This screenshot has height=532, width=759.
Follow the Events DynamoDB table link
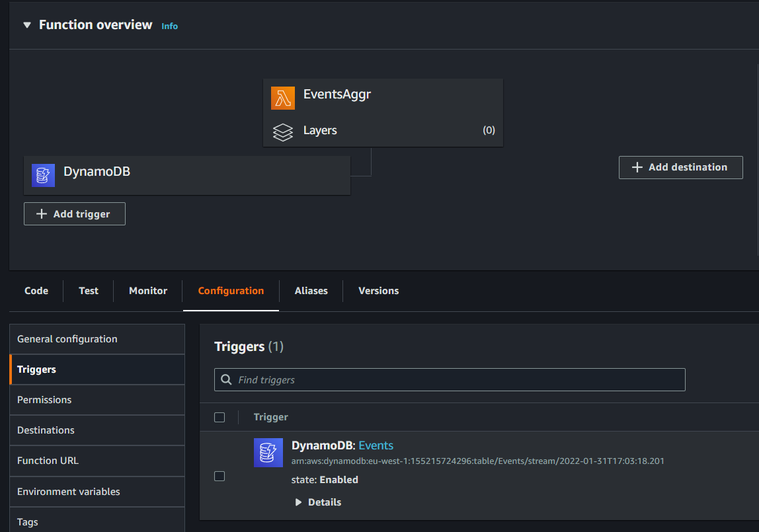[377, 445]
